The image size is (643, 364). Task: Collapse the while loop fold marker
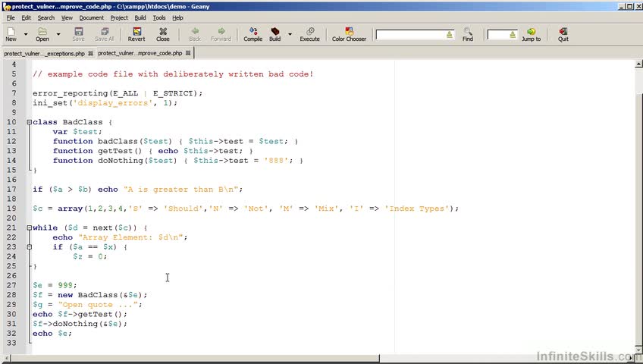29,227
